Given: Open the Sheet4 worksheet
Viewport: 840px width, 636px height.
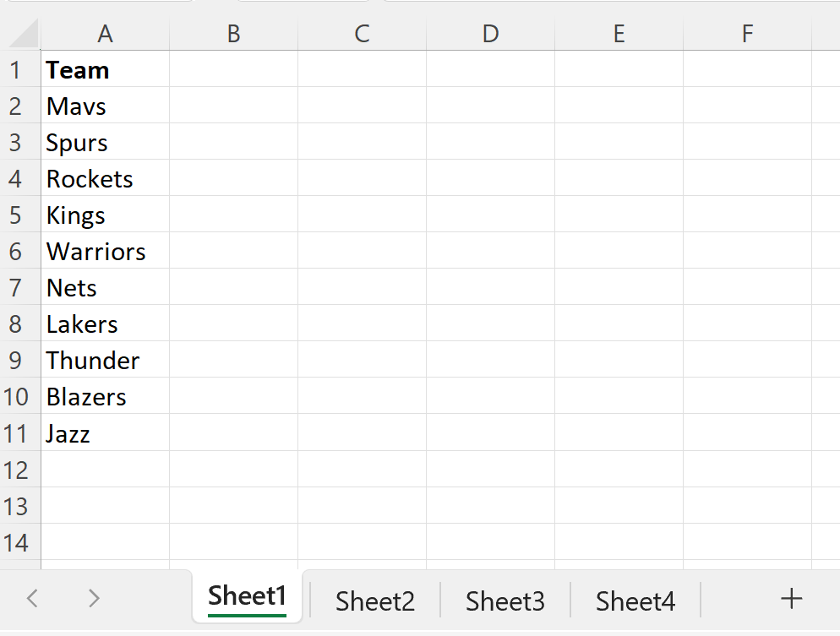Looking at the screenshot, I should (635, 600).
